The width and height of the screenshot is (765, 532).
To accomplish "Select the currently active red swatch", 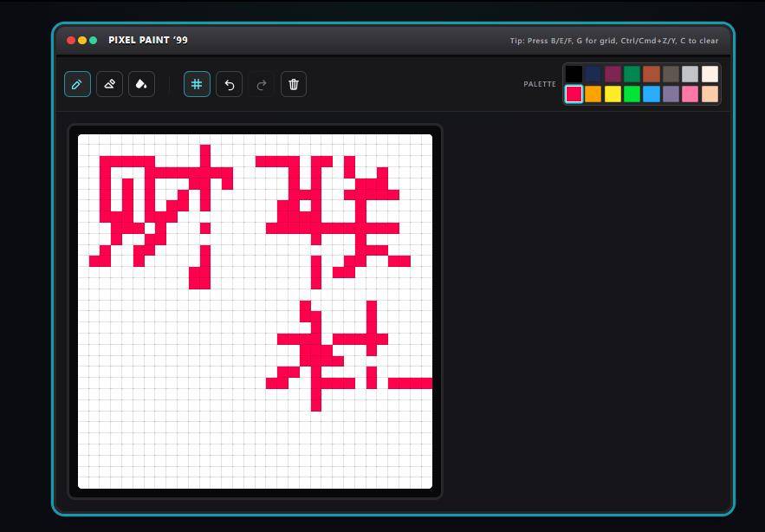I will pyautogui.click(x=574, y=94).
